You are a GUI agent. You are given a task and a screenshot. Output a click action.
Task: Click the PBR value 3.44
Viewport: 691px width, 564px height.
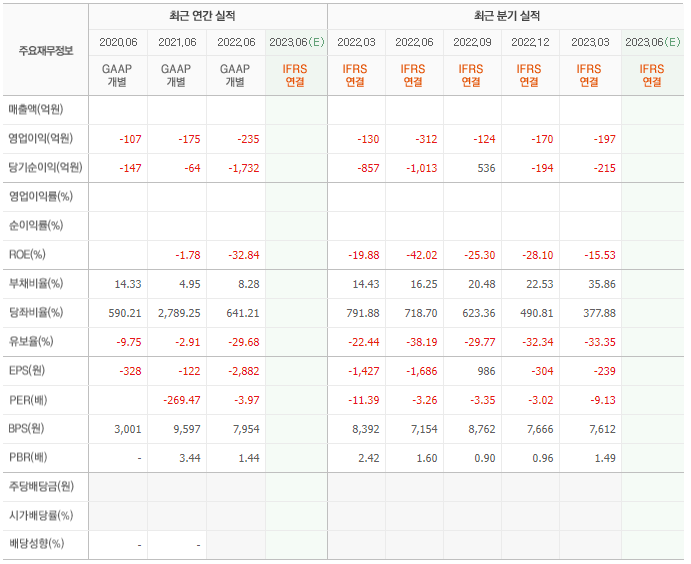point(190,459)
